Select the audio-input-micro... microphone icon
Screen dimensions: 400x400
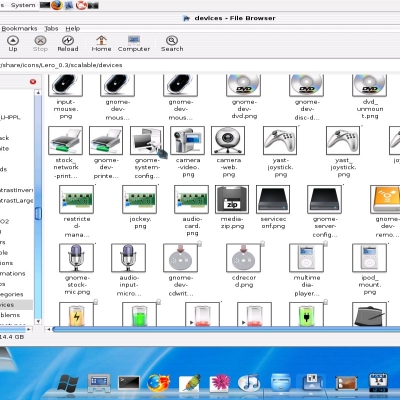(128, 258)
